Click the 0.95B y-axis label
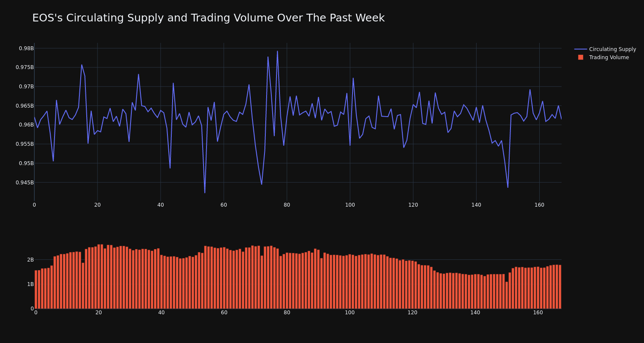Viewport: 644px width, 343px height. point(26,163)
